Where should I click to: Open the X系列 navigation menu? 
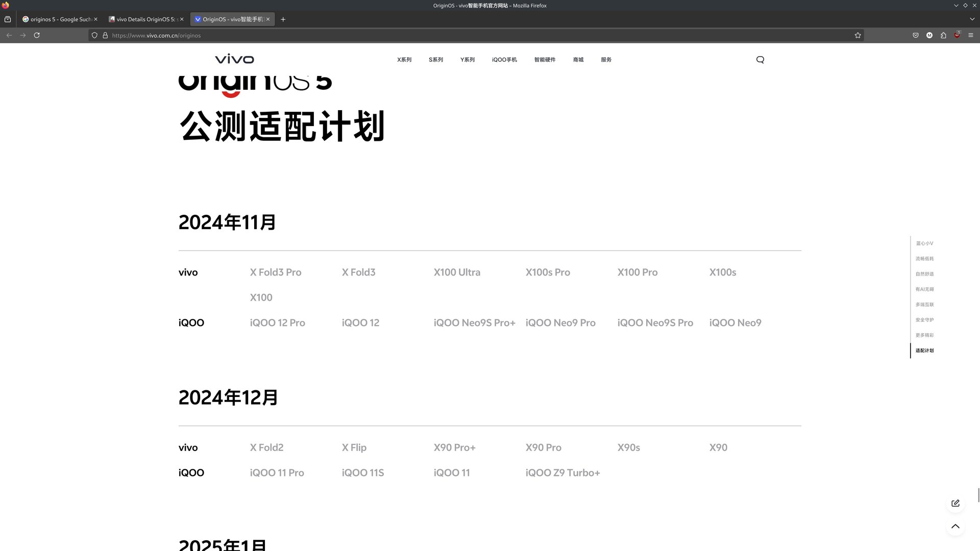(404, 60)
